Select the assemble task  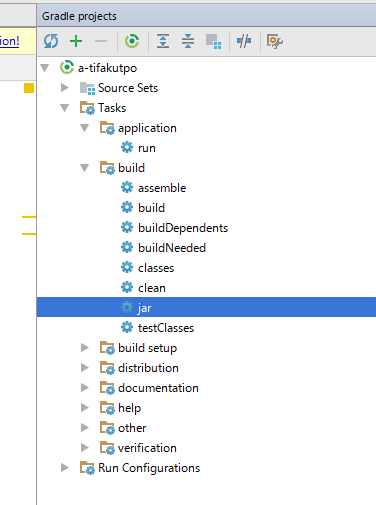pyautogui.click(x=162, y=188)
